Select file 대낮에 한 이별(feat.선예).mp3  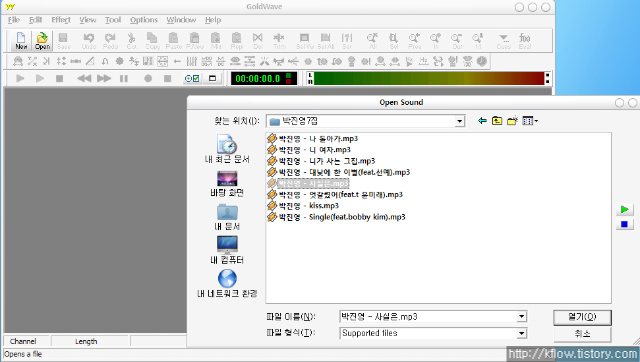tap(338, 172)
